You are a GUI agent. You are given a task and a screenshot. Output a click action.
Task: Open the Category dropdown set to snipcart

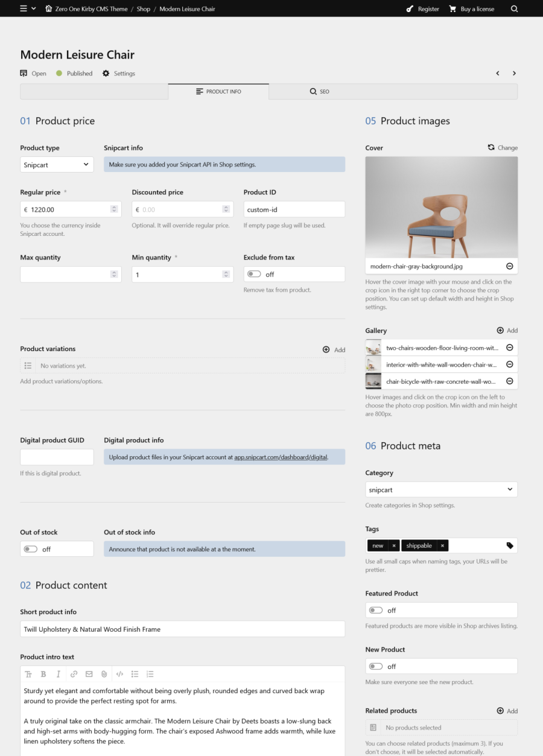(x=441, y=489)
